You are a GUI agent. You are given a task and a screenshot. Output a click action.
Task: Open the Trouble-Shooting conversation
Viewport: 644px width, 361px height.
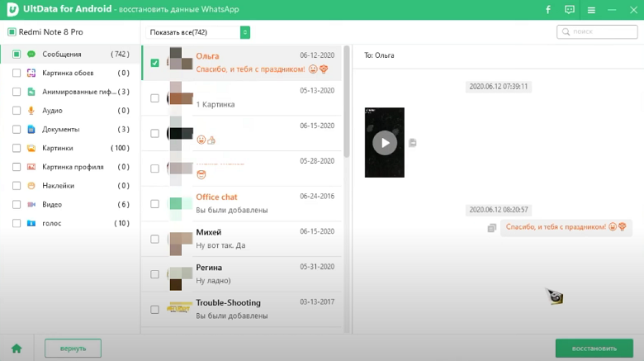click(x=242, y=310)
